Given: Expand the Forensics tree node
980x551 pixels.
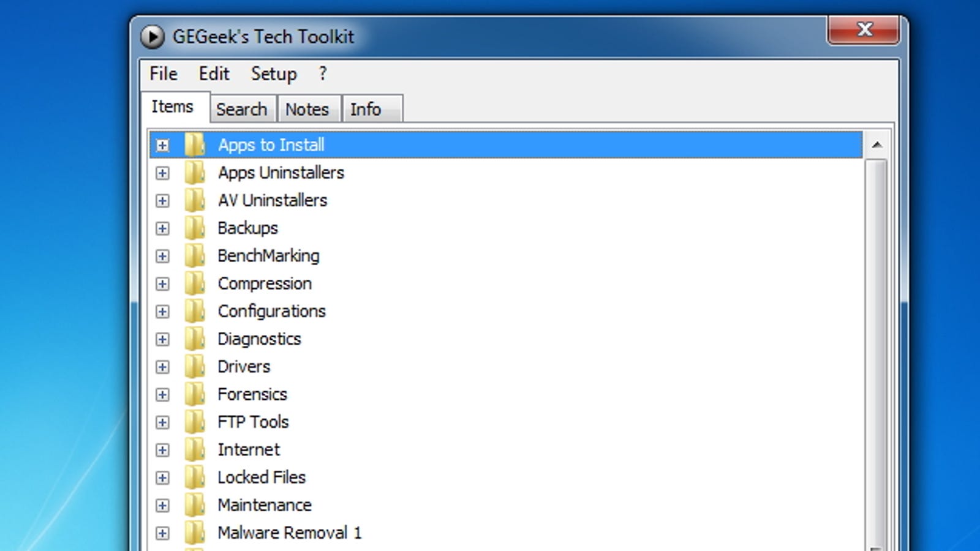Looking at the screenshot, I should pyautogui.click(x=162, y=395).
